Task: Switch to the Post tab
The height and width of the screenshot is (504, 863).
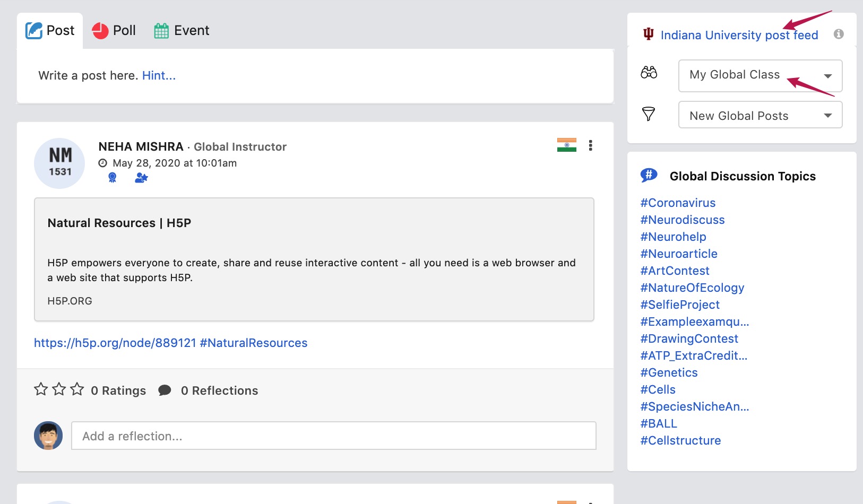Action: point(50,31)
